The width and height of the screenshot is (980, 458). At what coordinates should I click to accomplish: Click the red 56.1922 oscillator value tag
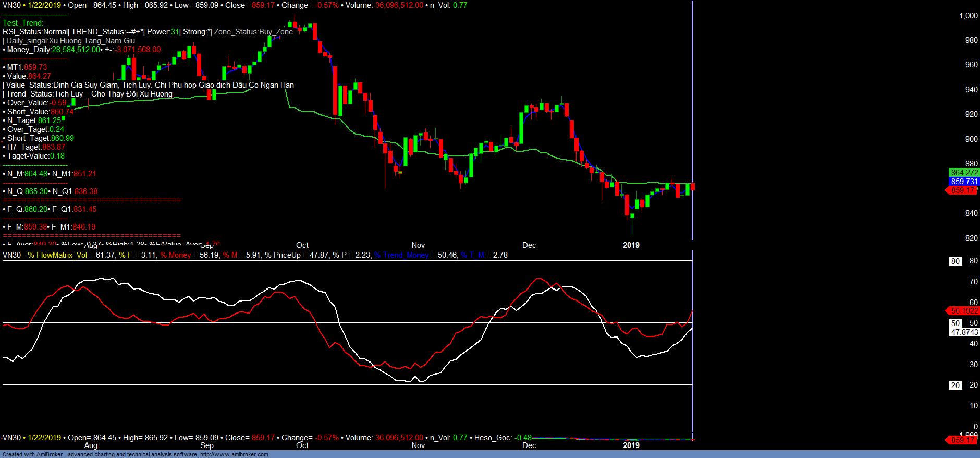pos(964,311)
